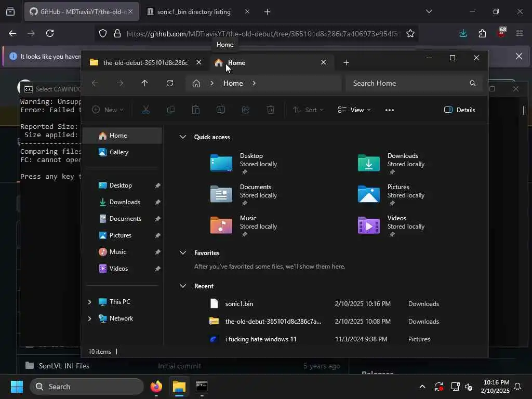
Task: Open Firefox downloads panel arrow icon
Action: point(463,33)
